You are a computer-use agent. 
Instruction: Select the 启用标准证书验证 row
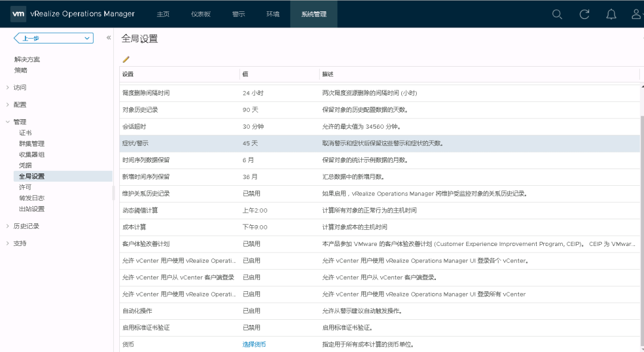pyautogui.click(x=380, y=328)
